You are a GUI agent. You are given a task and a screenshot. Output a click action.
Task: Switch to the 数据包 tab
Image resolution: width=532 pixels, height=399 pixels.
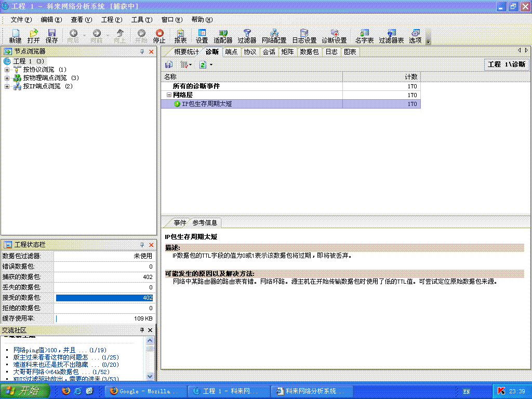(x=309, y=52)
